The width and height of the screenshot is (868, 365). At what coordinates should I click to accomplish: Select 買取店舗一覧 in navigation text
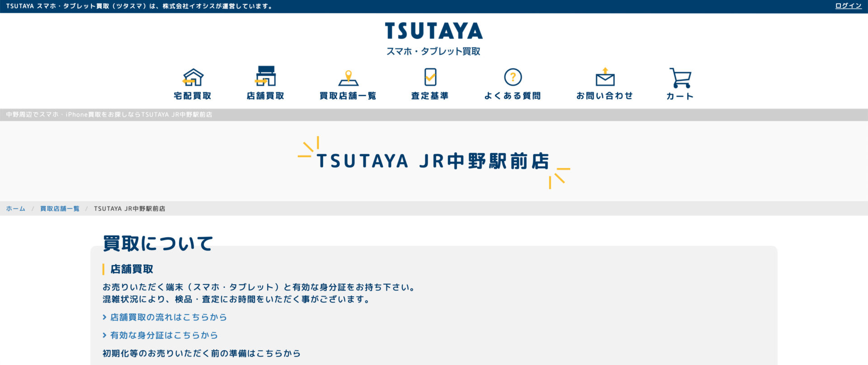tap(348, 96)
